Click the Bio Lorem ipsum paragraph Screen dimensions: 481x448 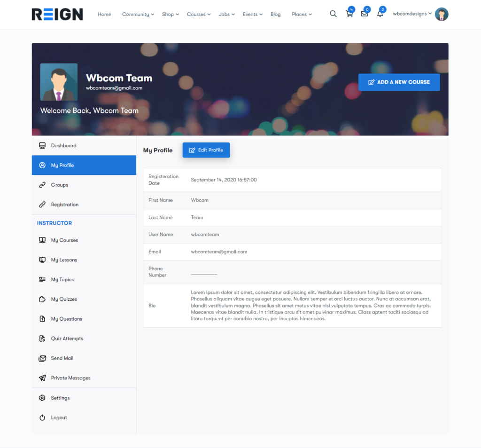coord(311,306)
